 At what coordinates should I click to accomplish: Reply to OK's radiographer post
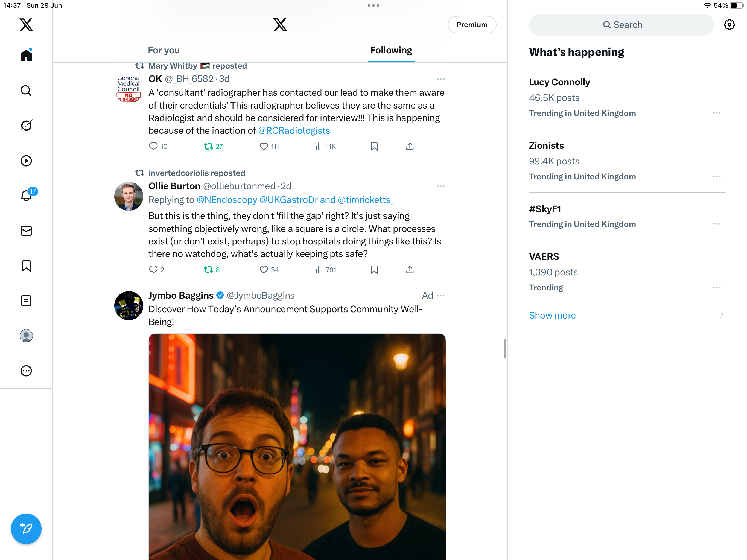coord(158,146)
